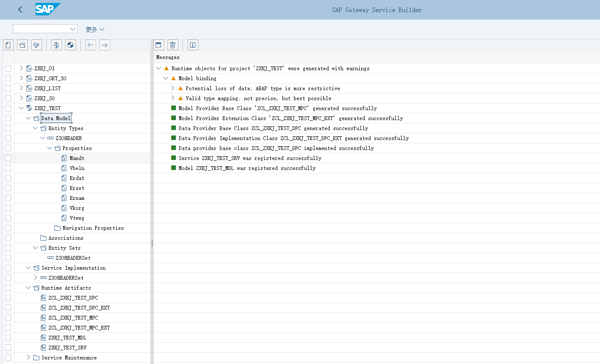
Task: Click project icon beside ZXKJ_01
Action: (x=29, y=68)
